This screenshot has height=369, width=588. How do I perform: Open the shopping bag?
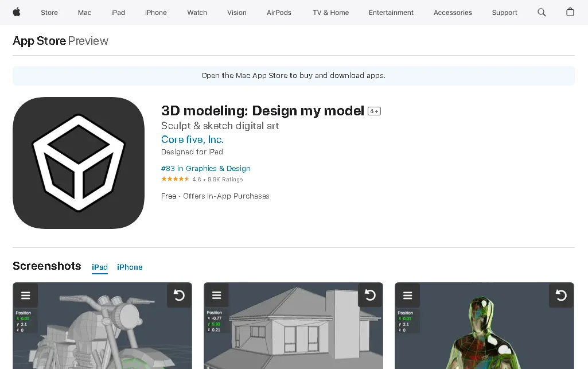pos(570,12)
